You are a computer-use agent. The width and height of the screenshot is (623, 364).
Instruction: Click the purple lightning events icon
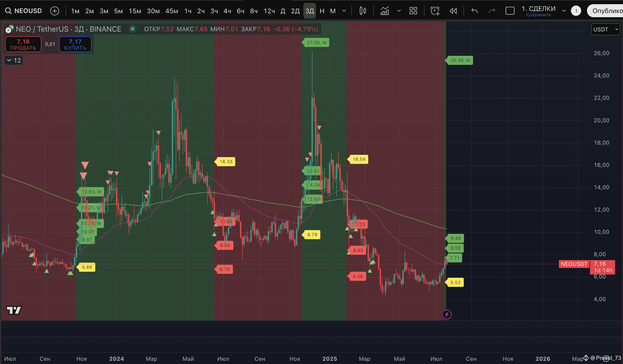coord(447,314)
